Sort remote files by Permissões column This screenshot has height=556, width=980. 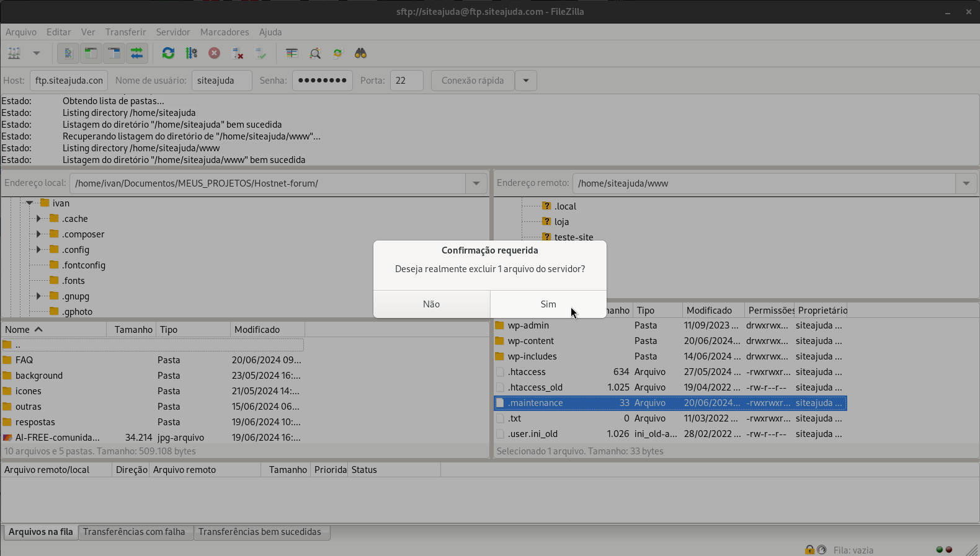pos(770,311)
